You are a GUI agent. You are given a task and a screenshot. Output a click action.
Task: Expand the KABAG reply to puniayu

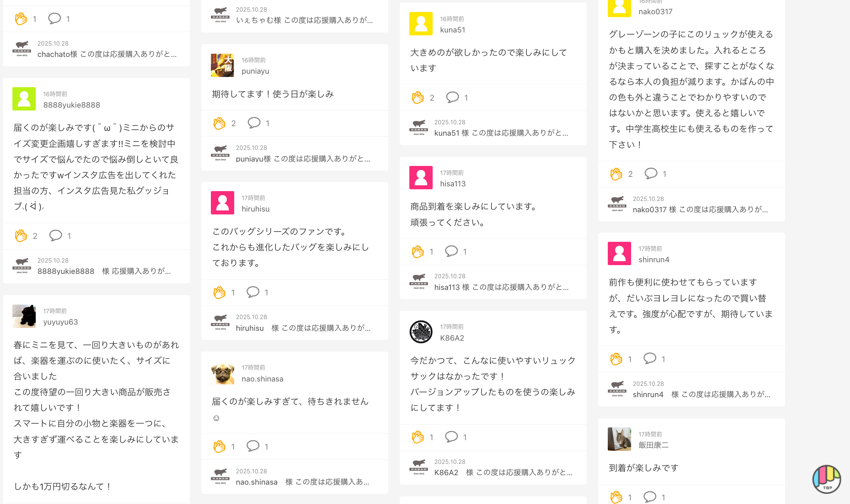click(x=303, y=159)
